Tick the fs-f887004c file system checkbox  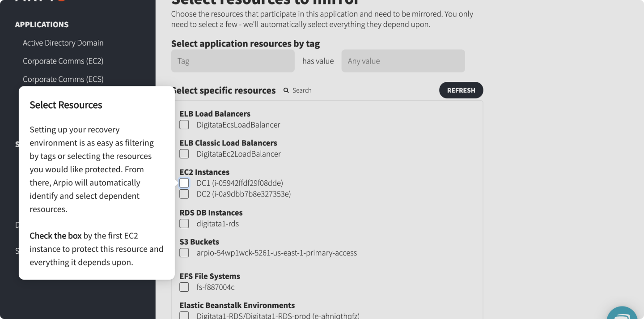(x=184, y=287)
